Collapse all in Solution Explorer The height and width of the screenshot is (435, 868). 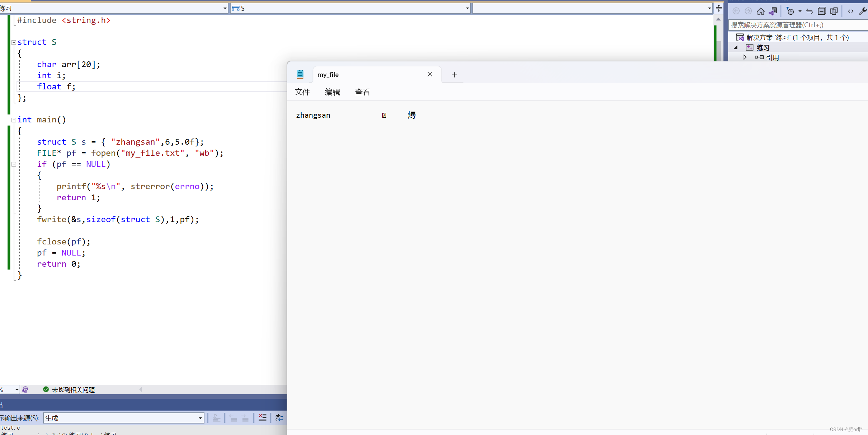click(822, 11)
